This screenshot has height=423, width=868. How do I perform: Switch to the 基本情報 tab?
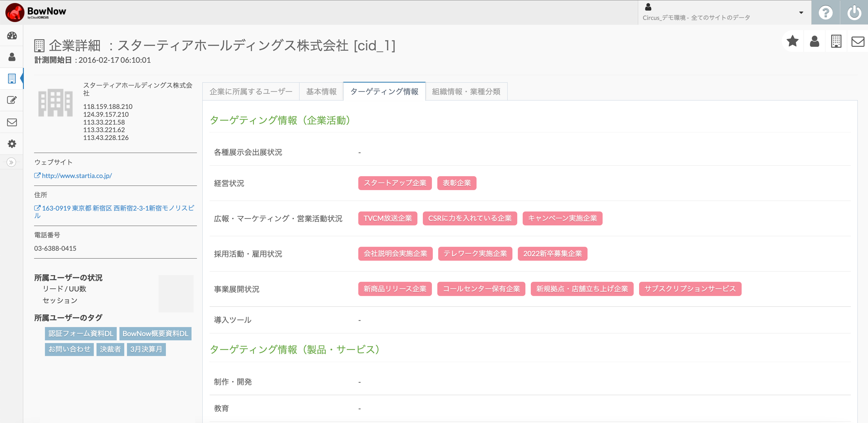pyautogui.click(x=321, y=91)
